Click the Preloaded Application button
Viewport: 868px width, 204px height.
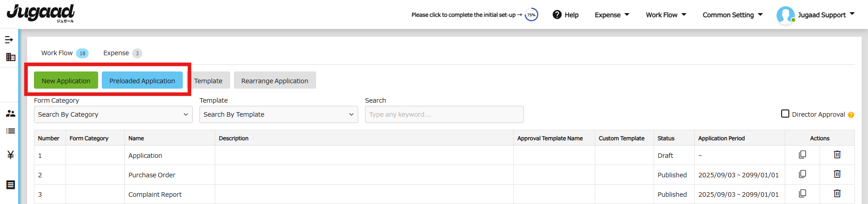pos(142,81)
